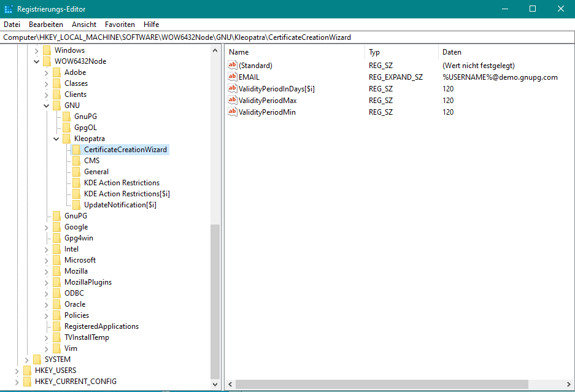575x392 pixels.
Task: Click the GpgOL folder icon
Action: (x=67, y=128)
